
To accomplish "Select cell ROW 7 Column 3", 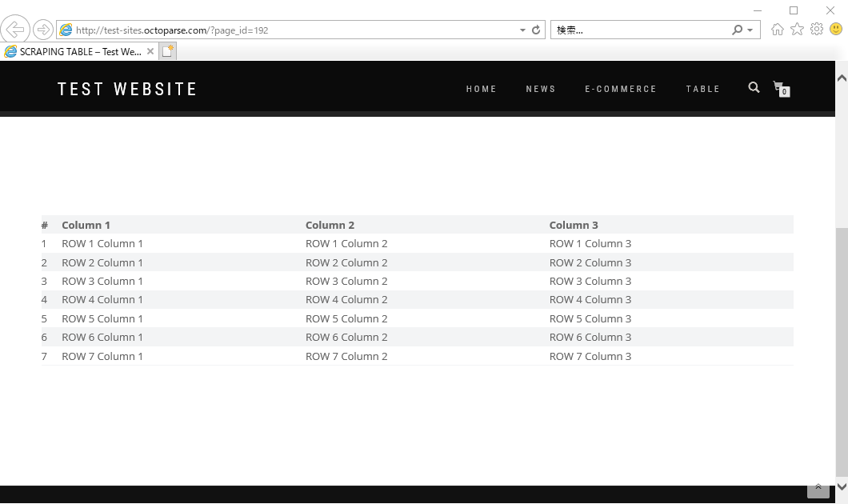I will [590, 356].
